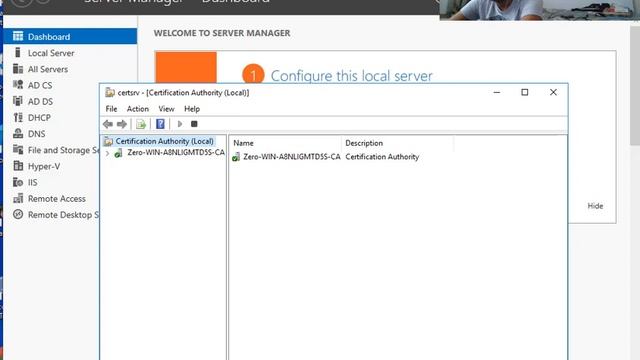Click the orange step 1 circle
Image resolution: width=640 pixels, height=360 pixels.
coord(253,73)
